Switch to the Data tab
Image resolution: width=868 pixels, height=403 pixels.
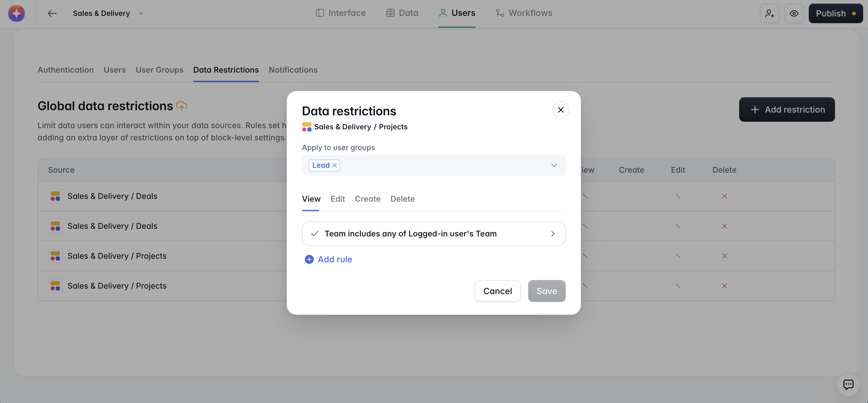(402, 13)
